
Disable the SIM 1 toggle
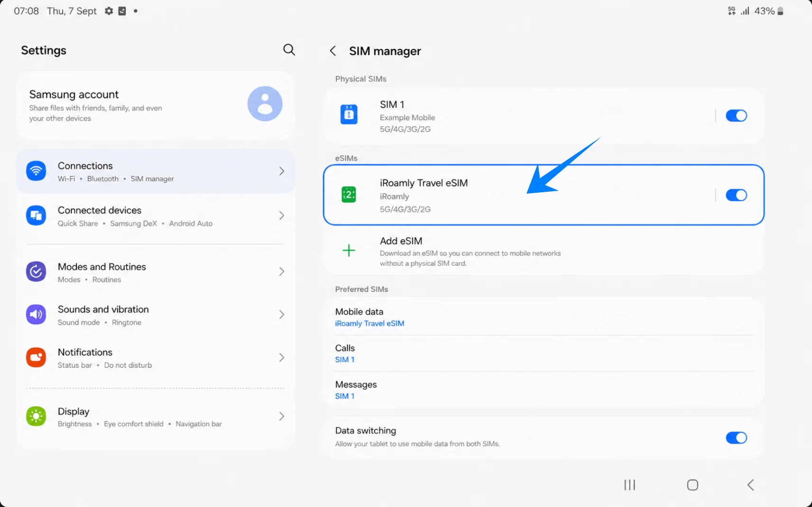736,115
